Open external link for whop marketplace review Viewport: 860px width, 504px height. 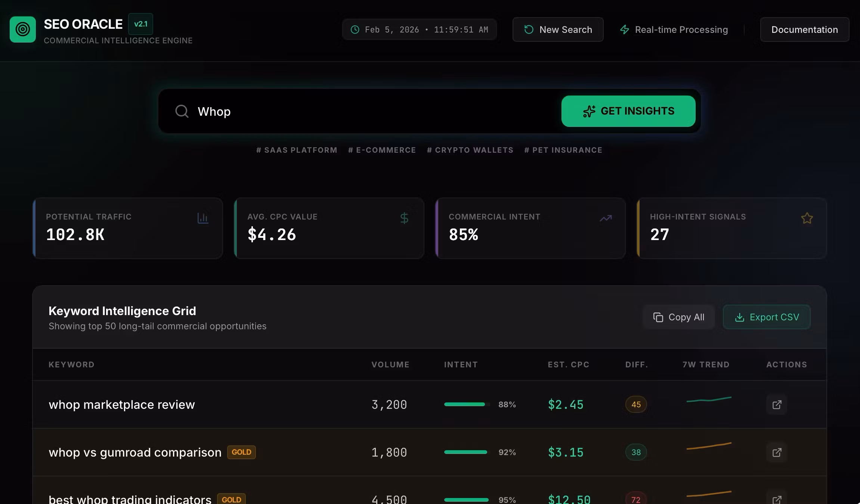(x=777, y=404)
